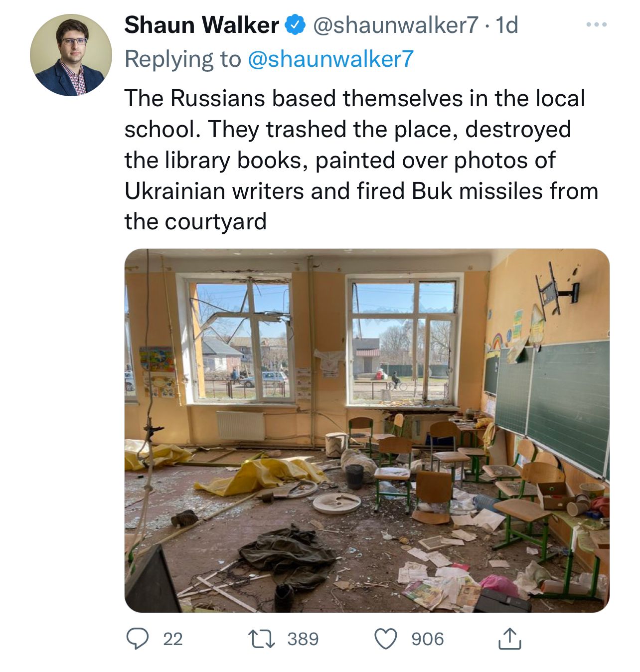The image size is (640, 672).
Task: Tap the tweet text about the local school
Action: (361, 160)
